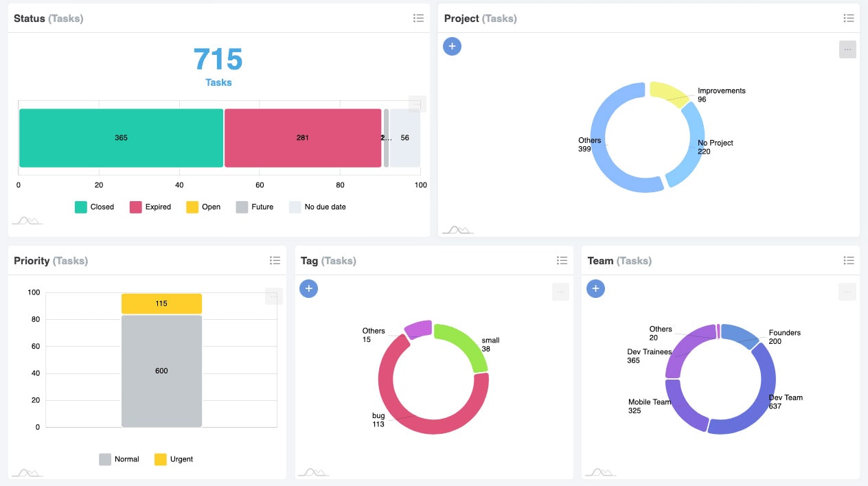Click the 715 Tasks total count
This screenshot has height=486, width=868.
(218, 60)
